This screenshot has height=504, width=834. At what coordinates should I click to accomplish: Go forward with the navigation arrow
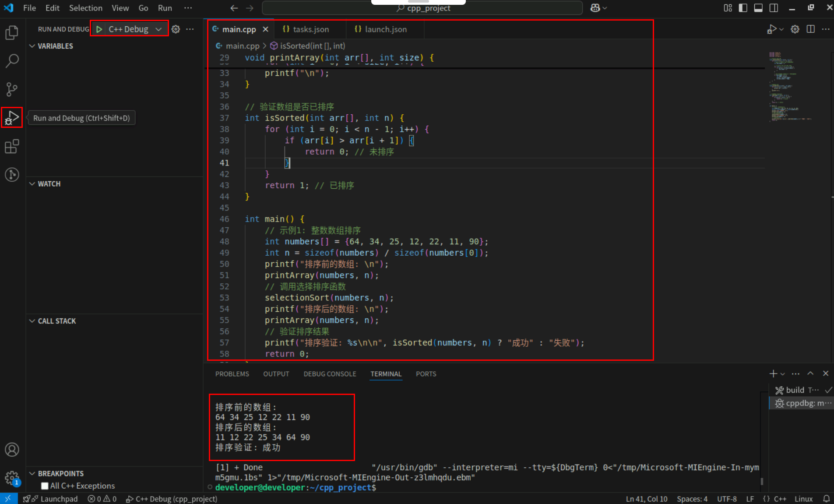pos(250,8)
